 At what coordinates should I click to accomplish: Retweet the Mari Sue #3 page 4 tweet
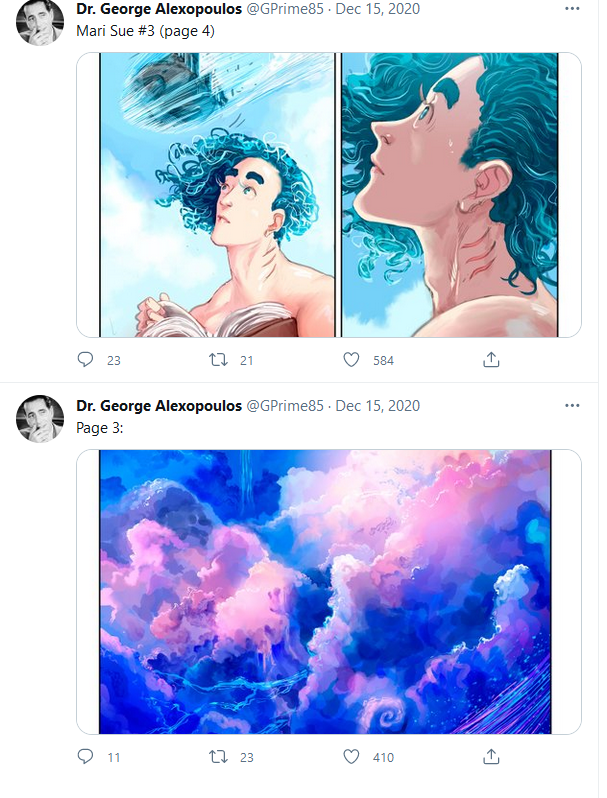[218, 360]
